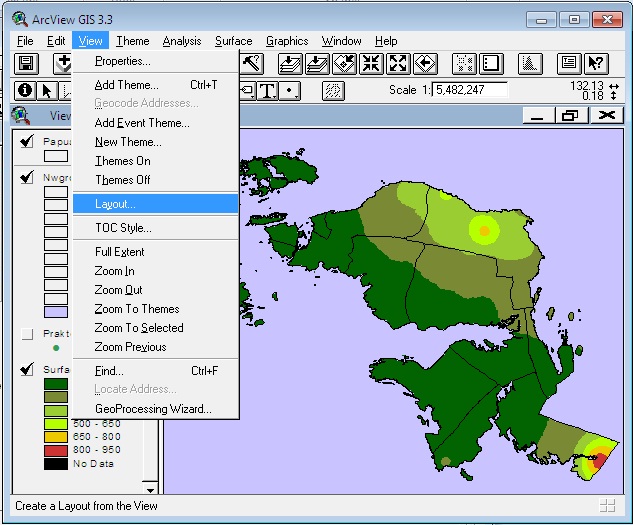The height and width of the screenshot is (525, 633).
Task: Choose TOC Style... menu entry
Action: 156,228
